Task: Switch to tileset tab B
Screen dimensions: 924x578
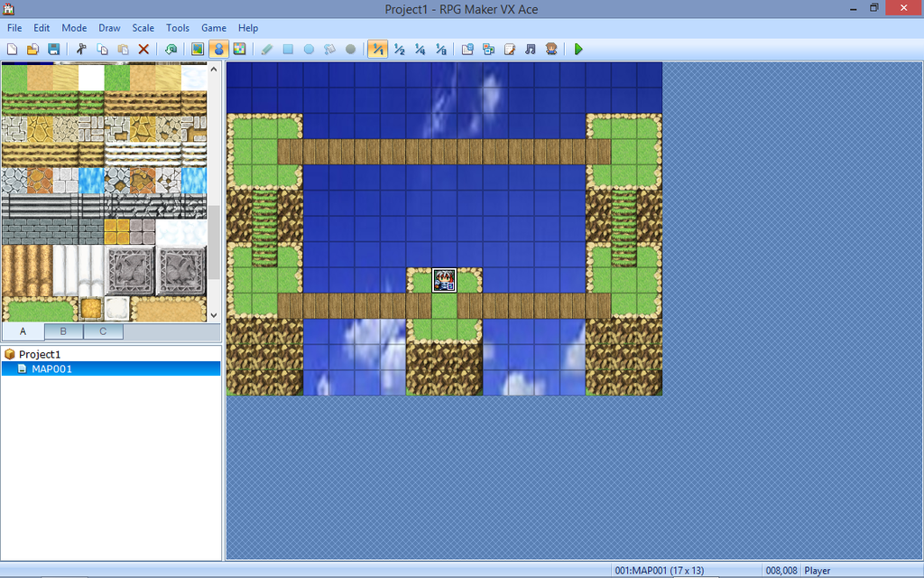Action: tap(64, 331)
